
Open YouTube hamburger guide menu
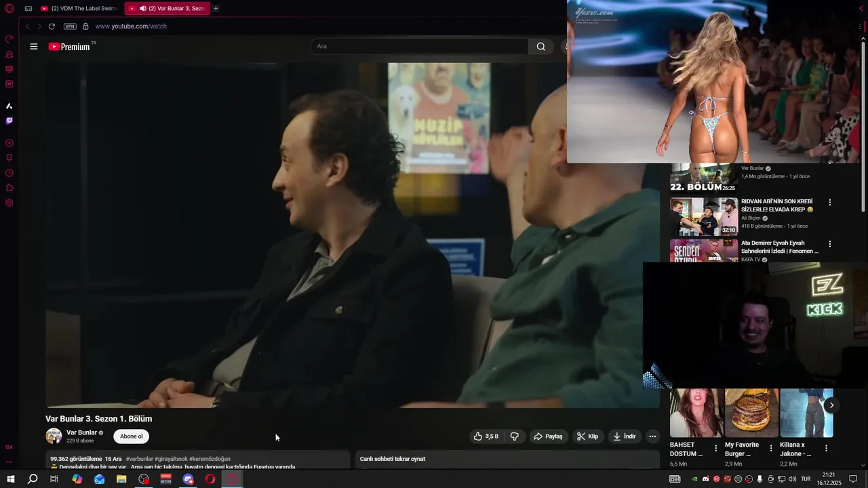click(x=34, y=47)
